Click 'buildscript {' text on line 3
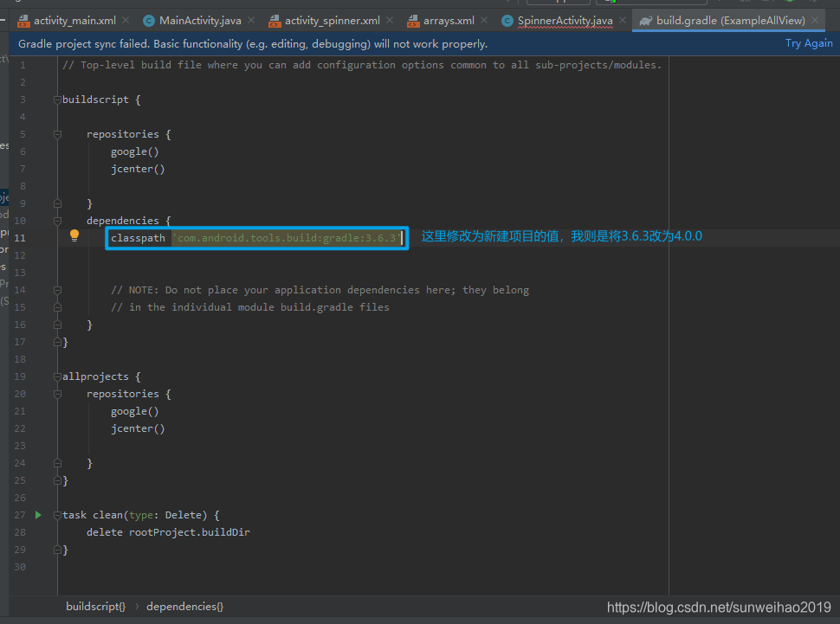The width and height of the screenshot is (840, 624). coord(101,99)
